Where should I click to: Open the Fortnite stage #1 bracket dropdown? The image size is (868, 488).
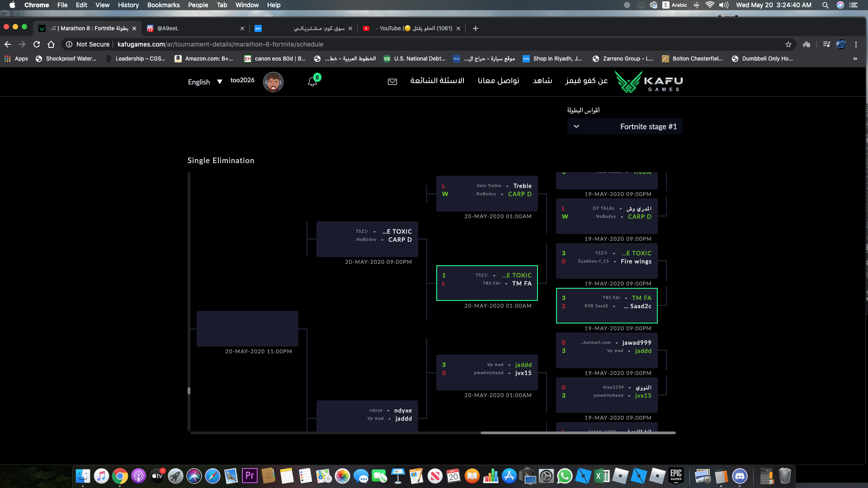point(625,127)
